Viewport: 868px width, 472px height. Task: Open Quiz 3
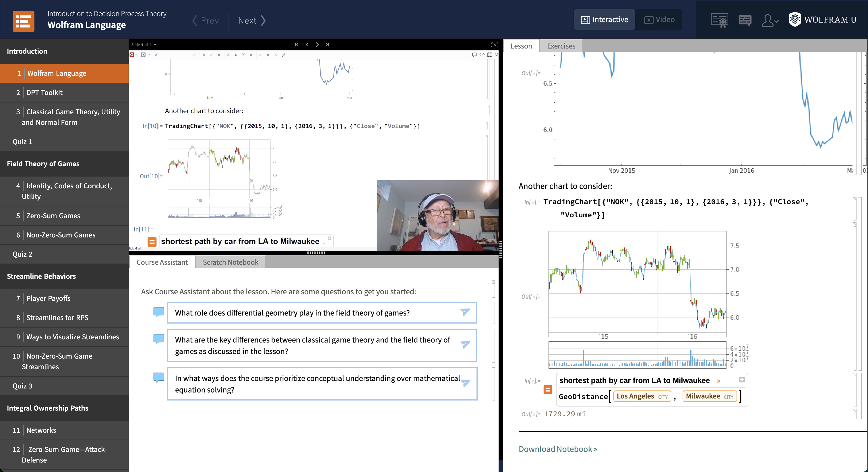click(64, 386)
